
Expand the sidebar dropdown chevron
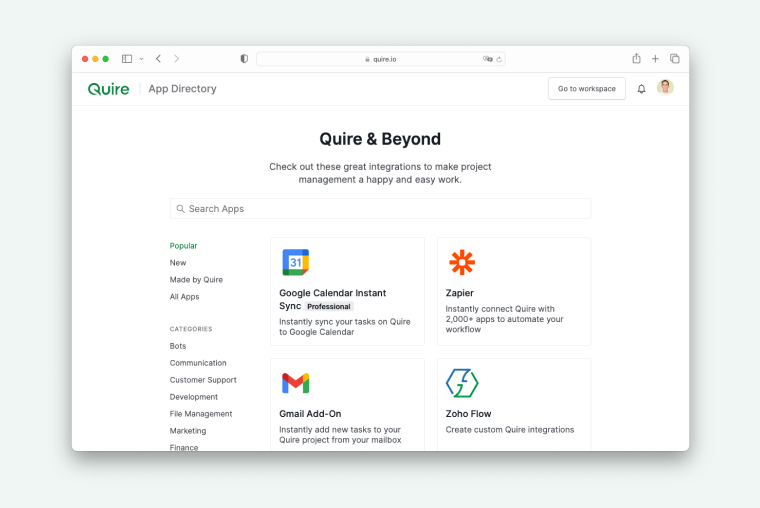[142, 59]
